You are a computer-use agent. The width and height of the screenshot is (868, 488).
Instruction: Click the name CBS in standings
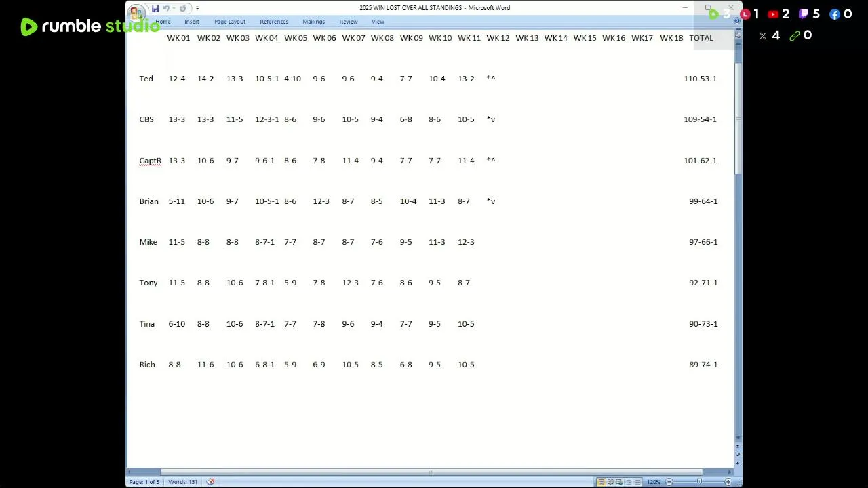pos(146,119)
